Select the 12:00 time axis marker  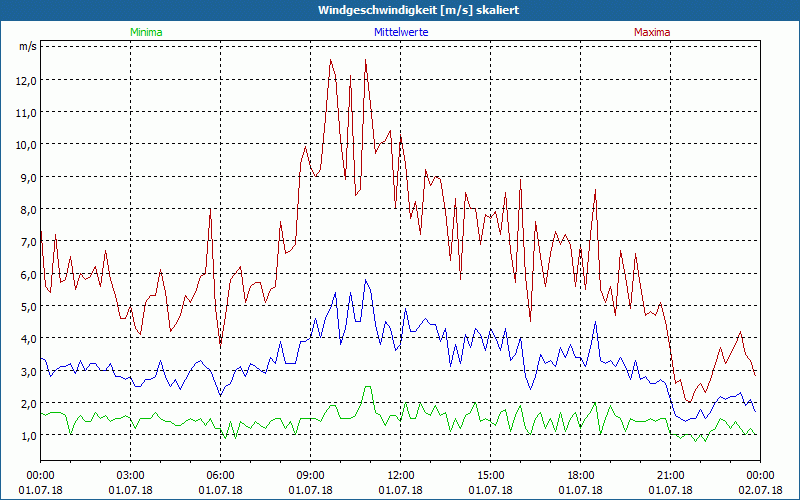coord(401,475)
